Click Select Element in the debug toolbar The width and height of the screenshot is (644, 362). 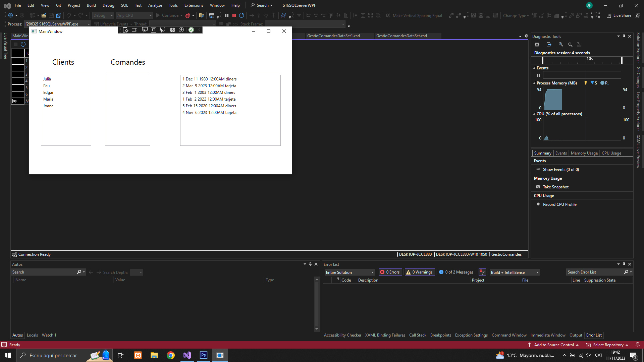(x=145, y=30)
